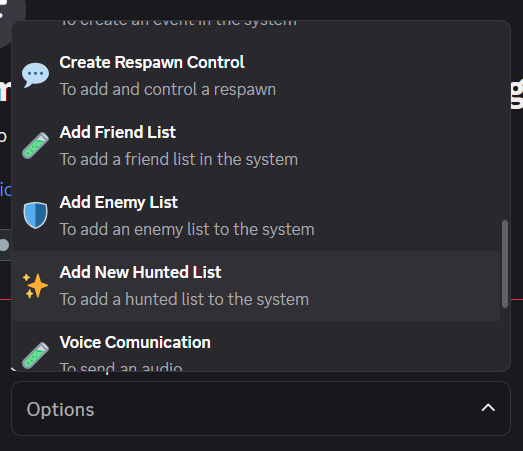The image size is (523, 451).
Task: Pick the Add Enemy List option
Action: 256,216
